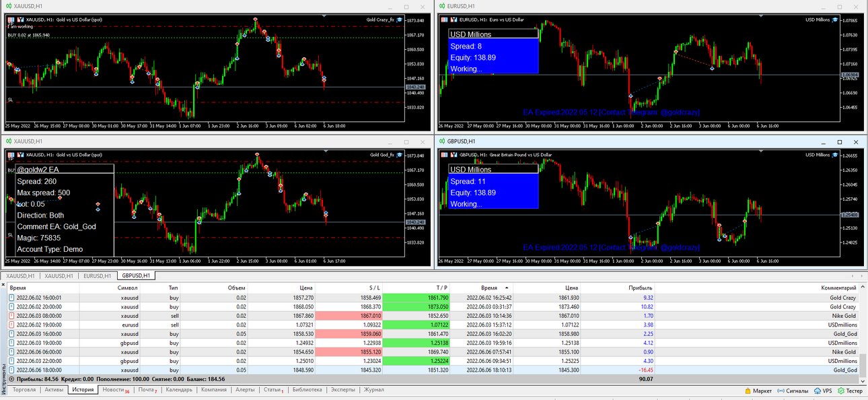Maximize the GBPUSD,H1 chart window
The image size is (868, 400).
839,141
